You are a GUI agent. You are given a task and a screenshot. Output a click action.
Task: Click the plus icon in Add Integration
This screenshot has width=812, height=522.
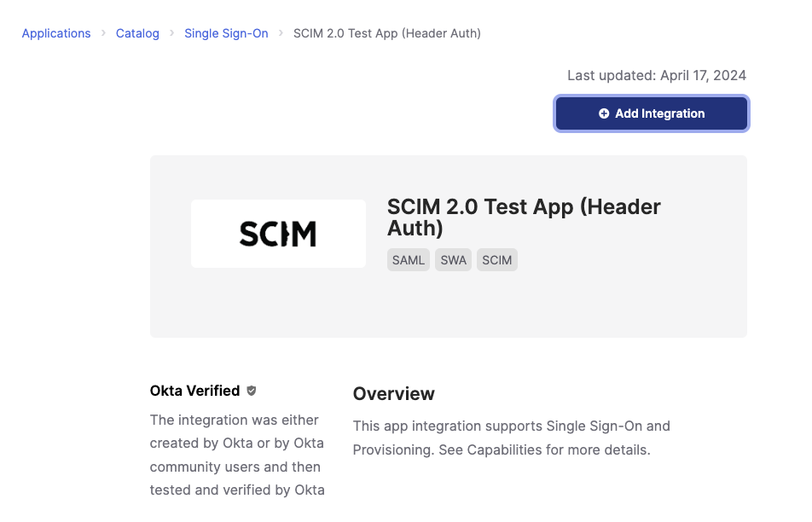tap(604, 113)
